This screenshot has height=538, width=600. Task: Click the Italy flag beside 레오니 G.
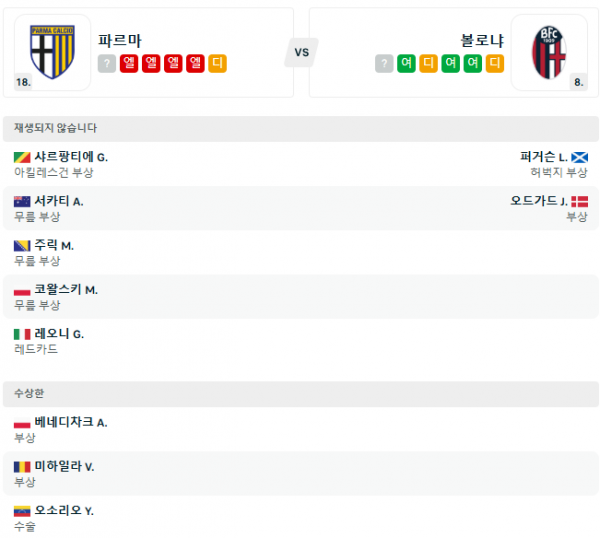coord(22,333)
